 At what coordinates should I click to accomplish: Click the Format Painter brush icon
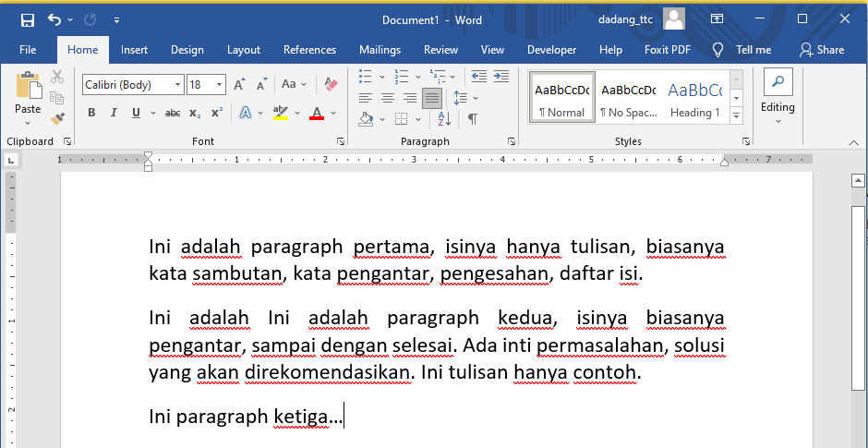(57, 118)
